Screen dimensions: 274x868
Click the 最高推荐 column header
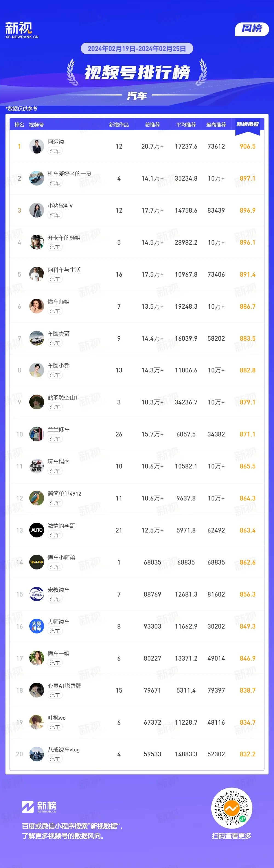coord(216,125)
